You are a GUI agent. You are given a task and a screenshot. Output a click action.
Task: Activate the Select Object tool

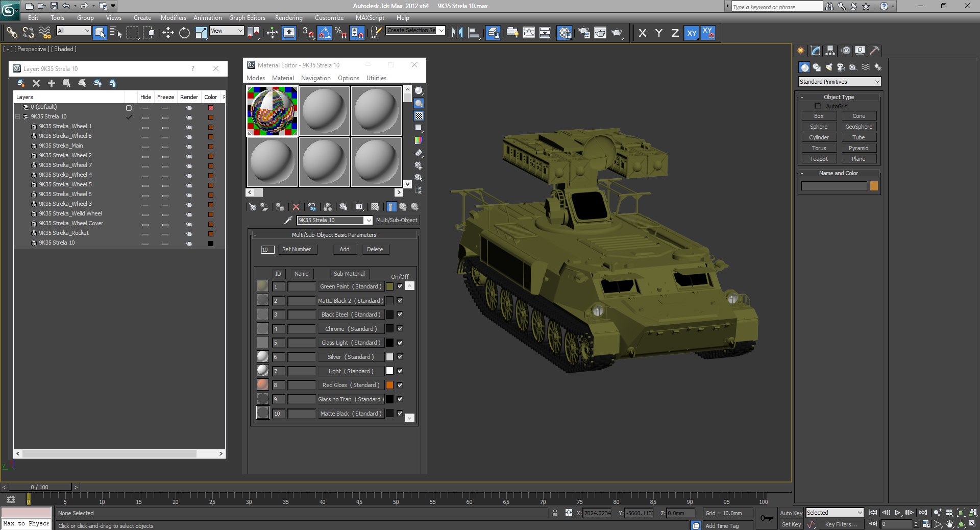pos(100,33)
